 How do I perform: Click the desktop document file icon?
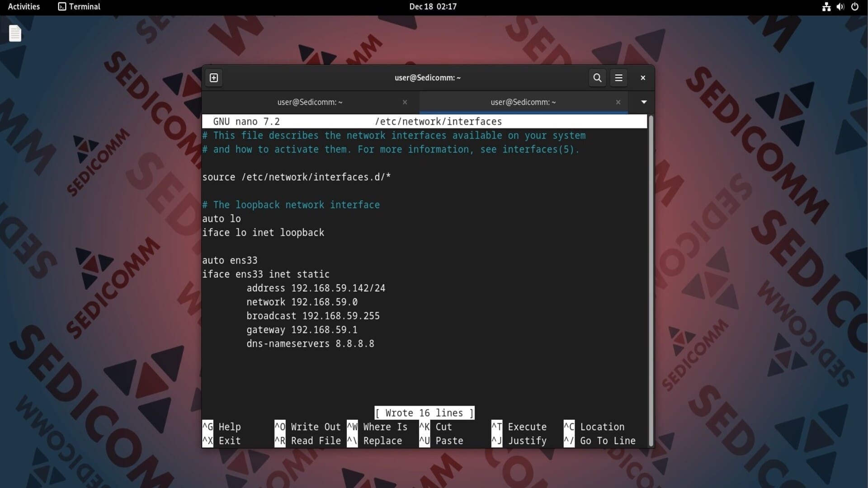tap(15, 33)
